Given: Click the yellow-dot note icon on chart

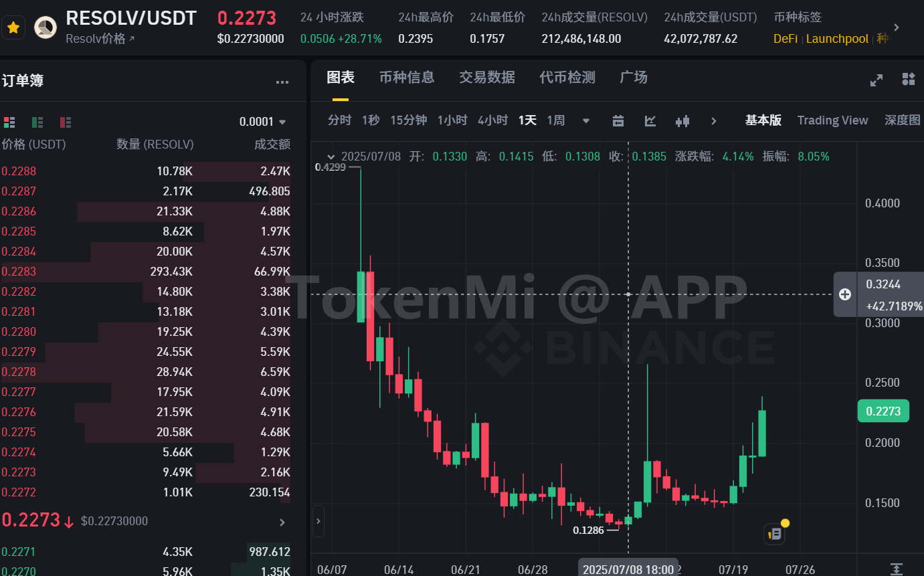Looking at the screenshot, I should pyautogui.click(x=775, y=533).
